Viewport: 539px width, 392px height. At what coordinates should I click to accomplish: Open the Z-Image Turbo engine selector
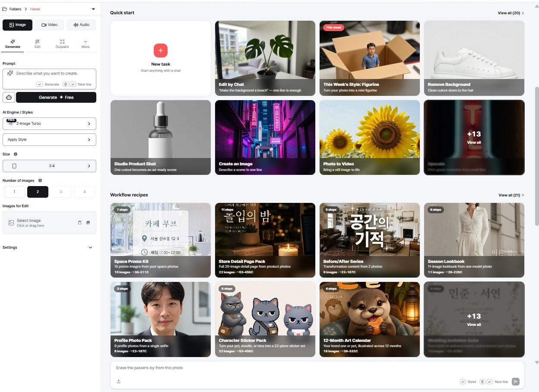click(49, 123)
